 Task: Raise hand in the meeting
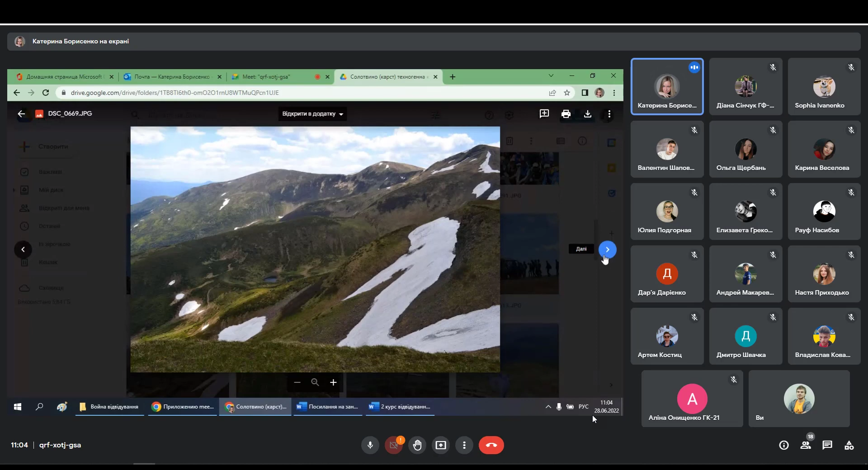pyautogui.click(x=417, y=445)
